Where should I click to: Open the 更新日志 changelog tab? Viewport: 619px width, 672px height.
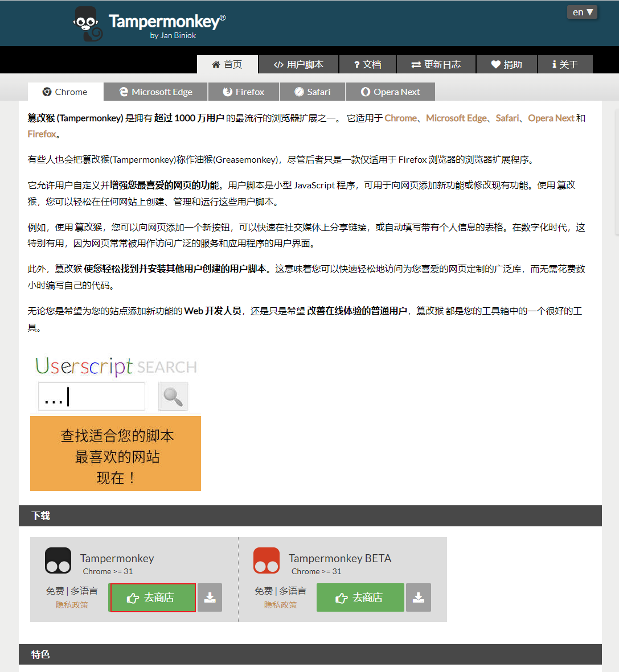(x=436, y=64)
